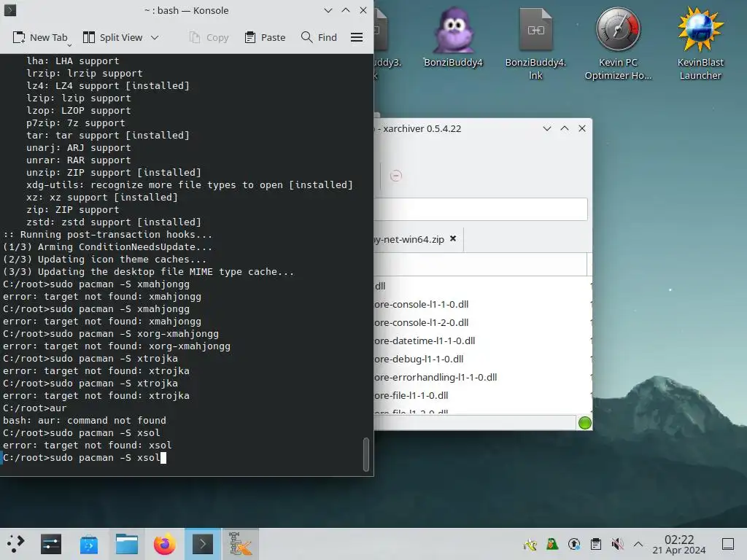Image resolution: width=747 pixels, height=560 pixels.
Task: Click the 'zstd: zstd support [installed]' line
Action: click(114, 222)
